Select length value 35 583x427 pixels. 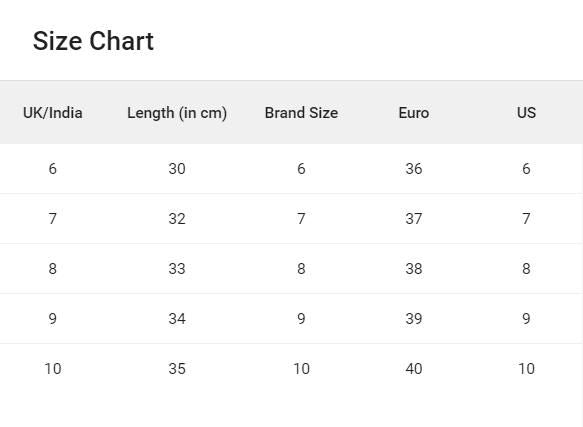(177, 369)
